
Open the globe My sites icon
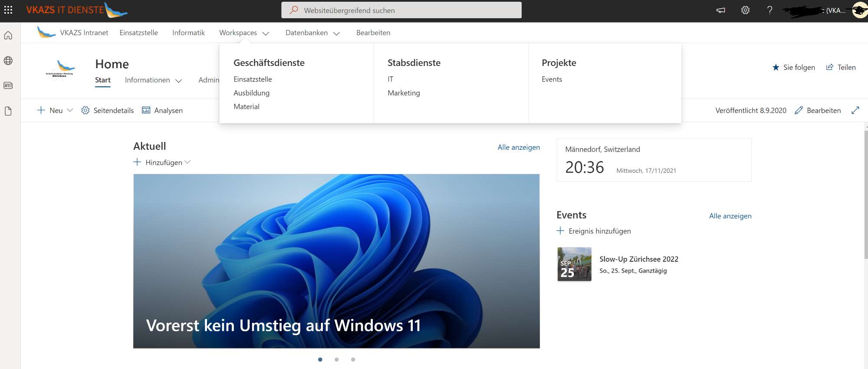(x=8, y=61)
